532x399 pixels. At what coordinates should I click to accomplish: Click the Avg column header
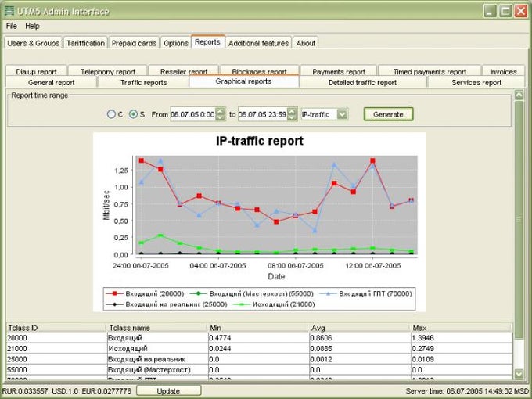coord(360,328)
